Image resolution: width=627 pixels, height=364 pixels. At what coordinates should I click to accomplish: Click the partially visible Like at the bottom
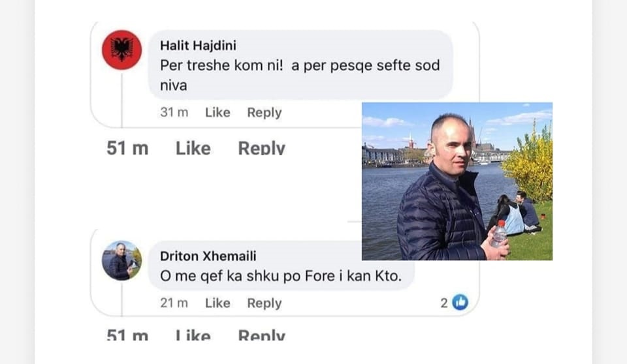coord(193,335)
